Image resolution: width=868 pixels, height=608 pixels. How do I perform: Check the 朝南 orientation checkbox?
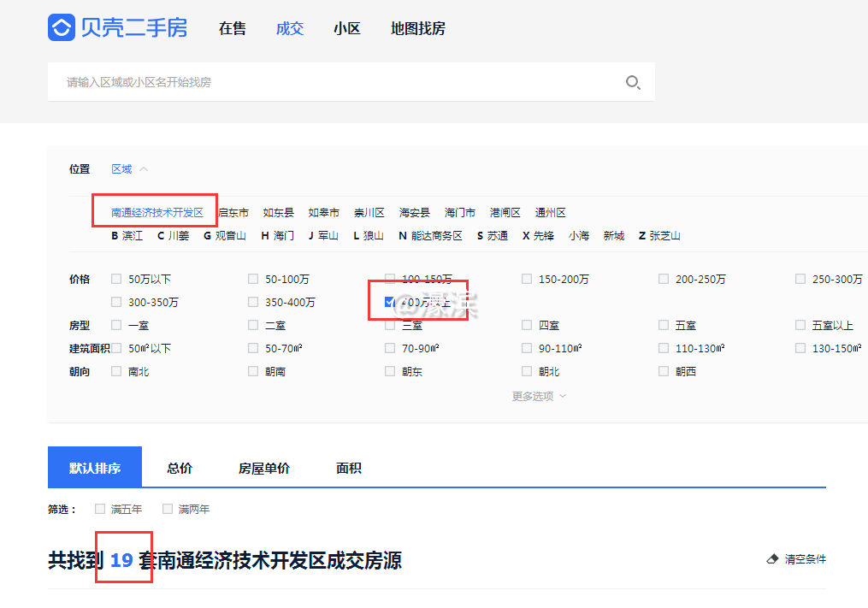(253, 371)
